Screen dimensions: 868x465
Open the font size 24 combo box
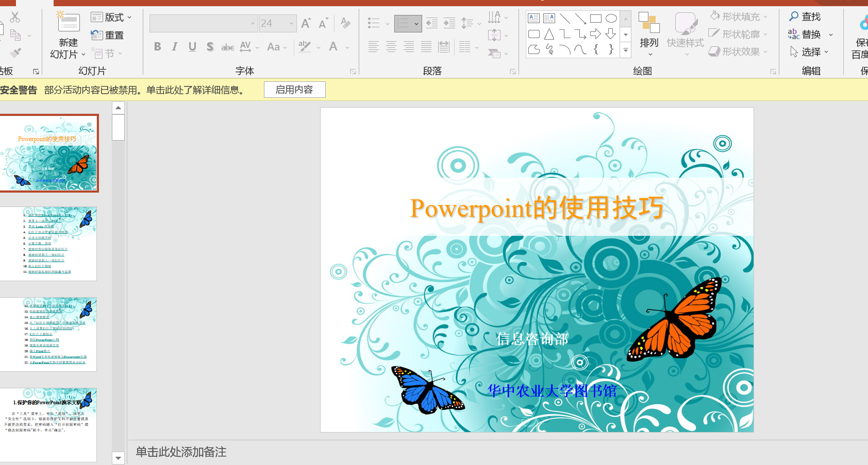click(277, 23)
